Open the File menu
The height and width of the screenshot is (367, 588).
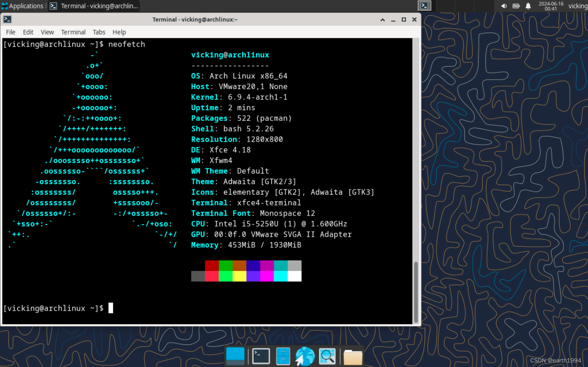11,32
